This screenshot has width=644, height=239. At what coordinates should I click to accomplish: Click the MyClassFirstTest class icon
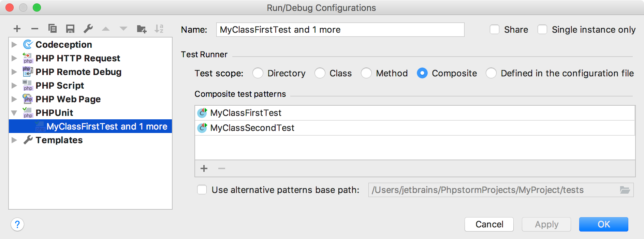click(203, 113)
